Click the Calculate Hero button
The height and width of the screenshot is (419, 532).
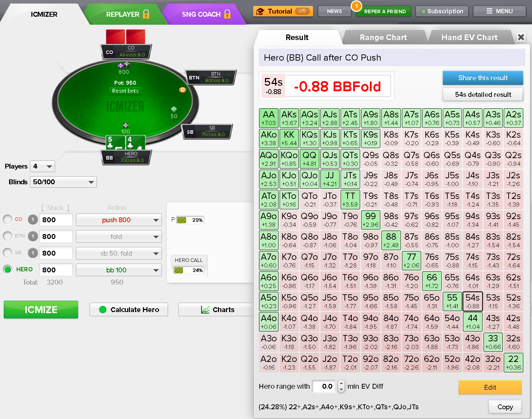tap(129, 310)
